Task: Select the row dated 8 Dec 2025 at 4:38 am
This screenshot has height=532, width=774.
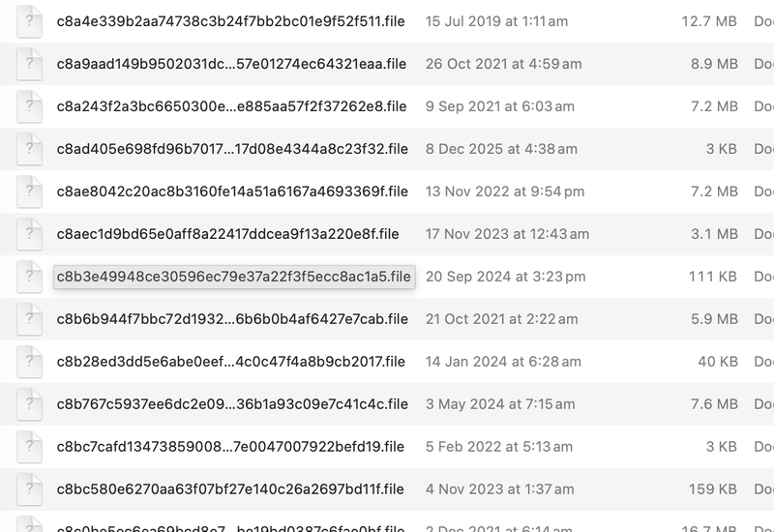Action: tap(501, 149)
